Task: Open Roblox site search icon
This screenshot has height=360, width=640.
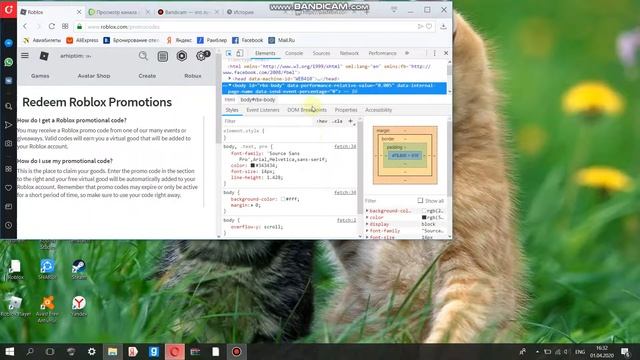Action: pyautogui.click(x=143, y=56)
